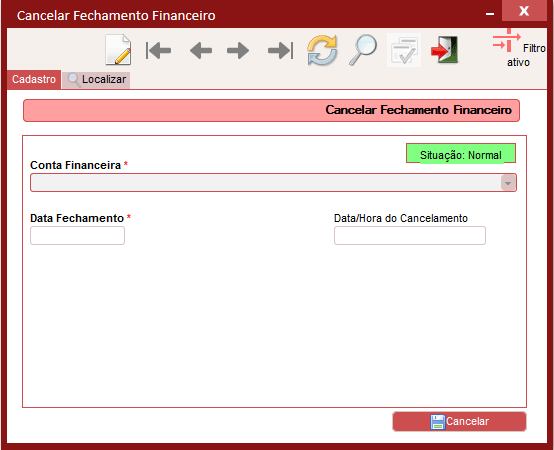Expand the Conta Financeira dropdown arrow
The height and width of the screenshot is (450, 554).
[x=508, y=183]
